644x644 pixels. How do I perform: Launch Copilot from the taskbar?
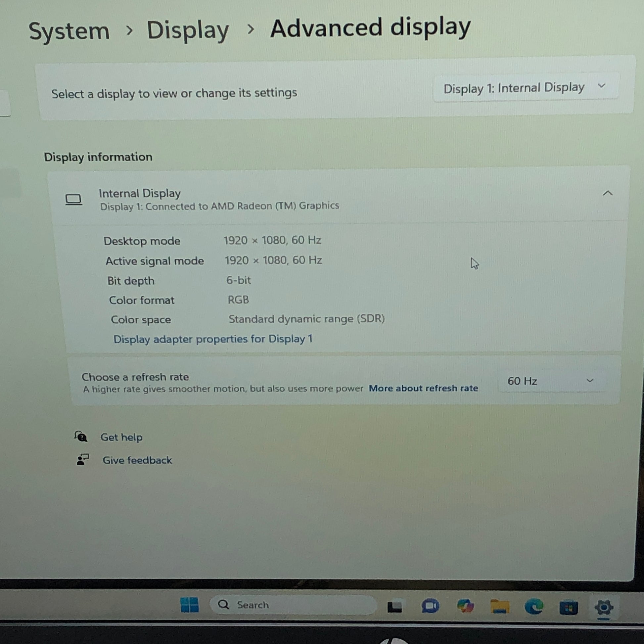tap(465, 606)
